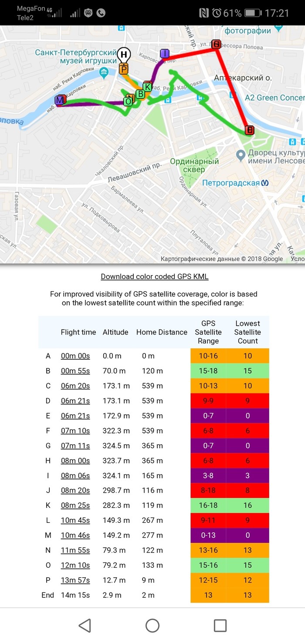Open the Download color coded GPS KML link
The image size is (305, 644).
pos(154,276)
